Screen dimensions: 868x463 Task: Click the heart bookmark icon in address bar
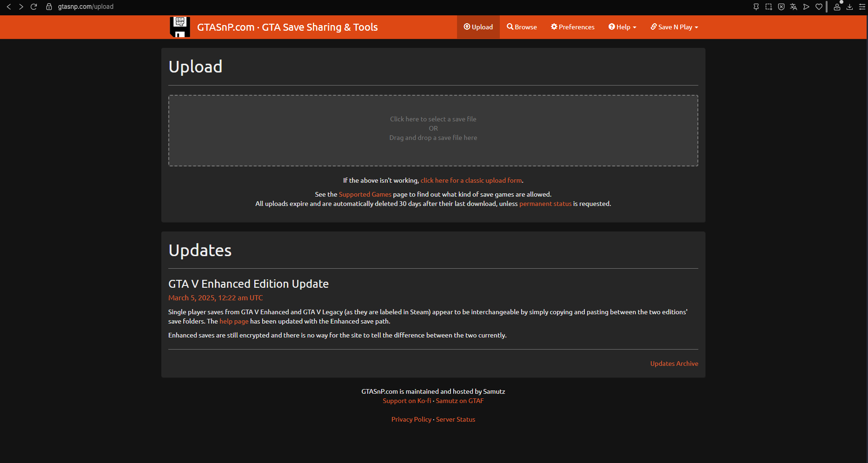click(x=819, y=7)
